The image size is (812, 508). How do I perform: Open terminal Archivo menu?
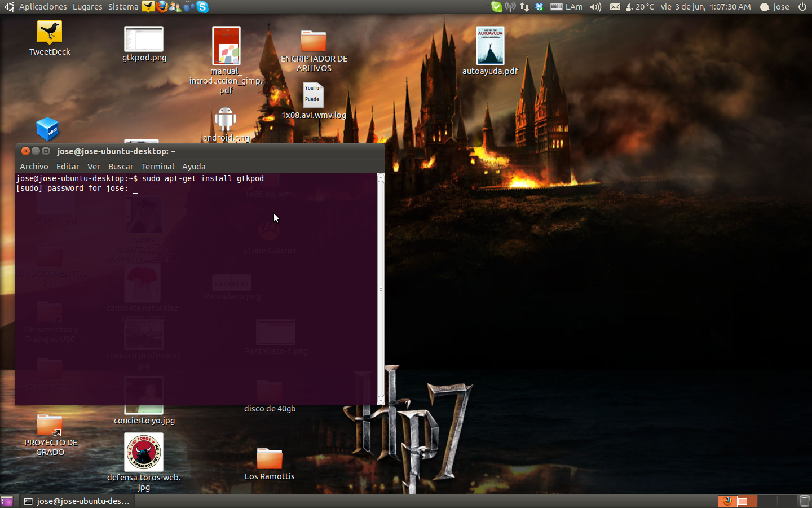coord(34,167)
